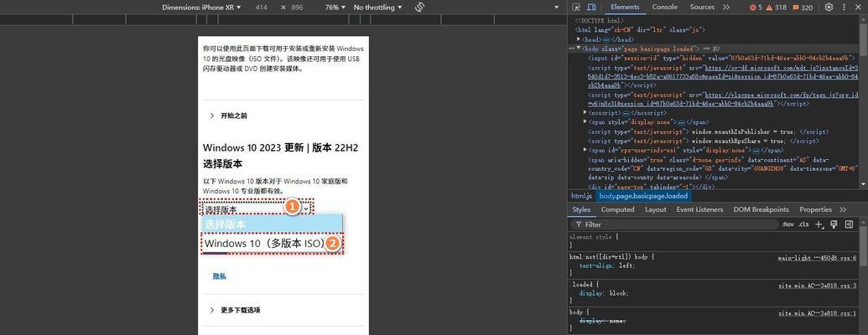Open more device toolbar options arrow

click(x=557, y=8)
